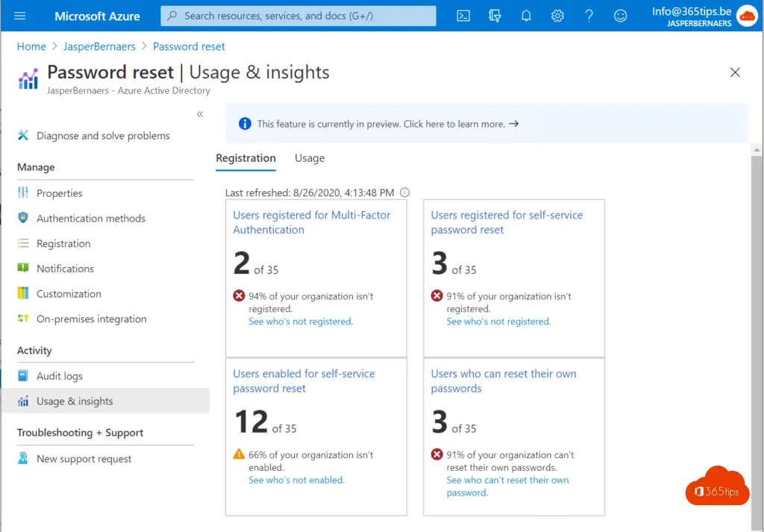Switch to the Usage tab
The width and height of the screenshot is (764, 532).
310,158
